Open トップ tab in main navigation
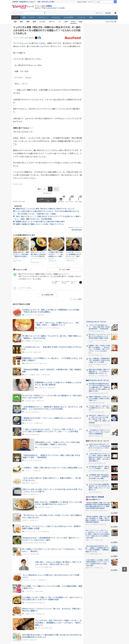The height and width of the screenshot is (644, 129). 16,17
